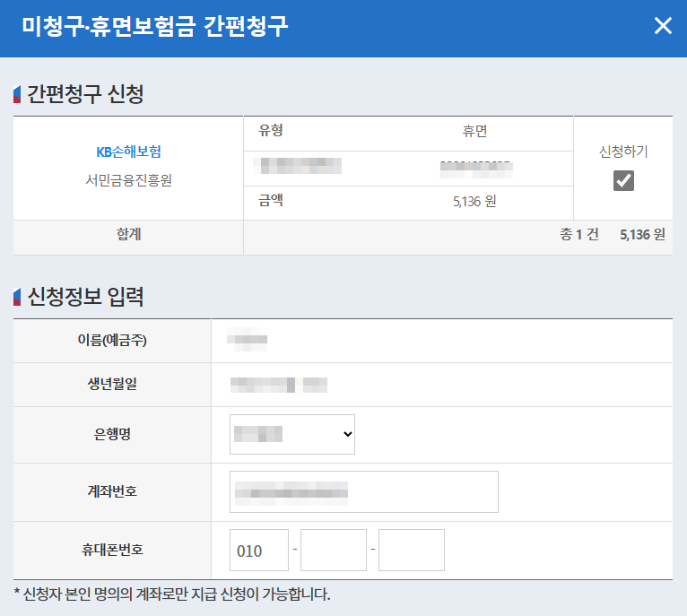The image size is (687, 616).
Task: Click the 010 phone prefix field
Action: [x=259, y=550]
